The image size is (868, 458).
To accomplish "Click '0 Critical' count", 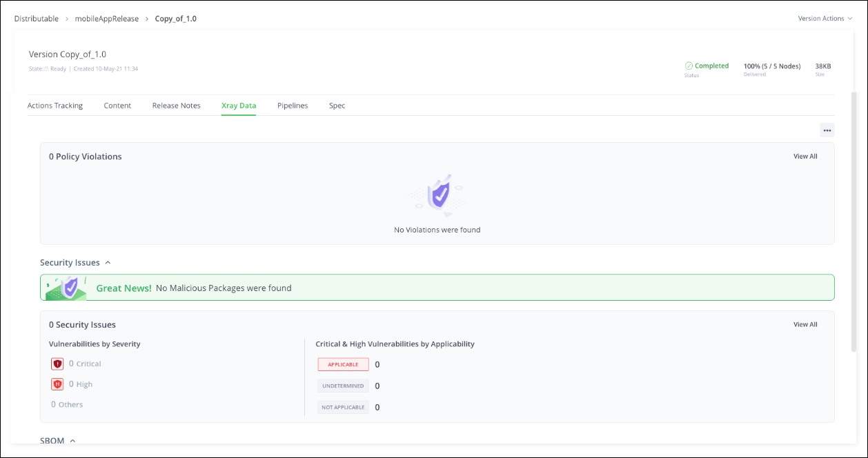I will [85, 364].
